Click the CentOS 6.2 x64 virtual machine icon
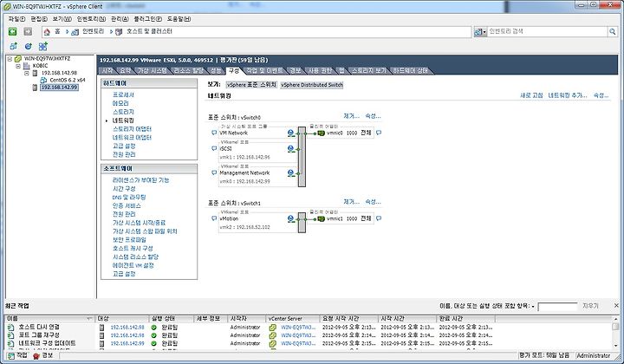The image size is (624, 364). click(43, 80)
